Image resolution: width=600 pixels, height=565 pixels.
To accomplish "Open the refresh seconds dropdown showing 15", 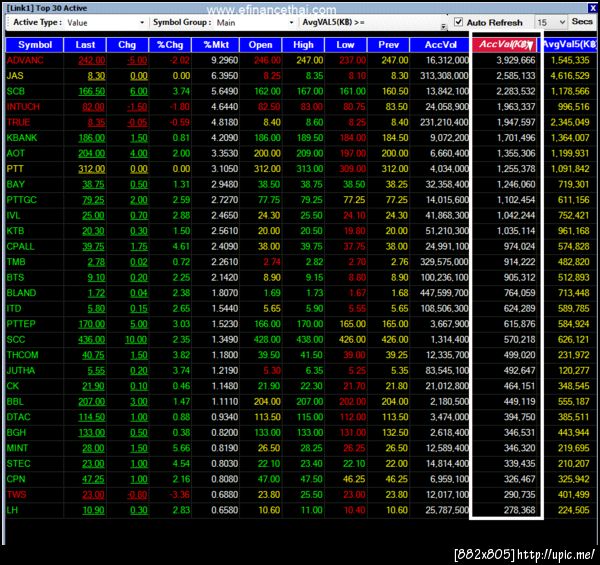I will (562, 22).
